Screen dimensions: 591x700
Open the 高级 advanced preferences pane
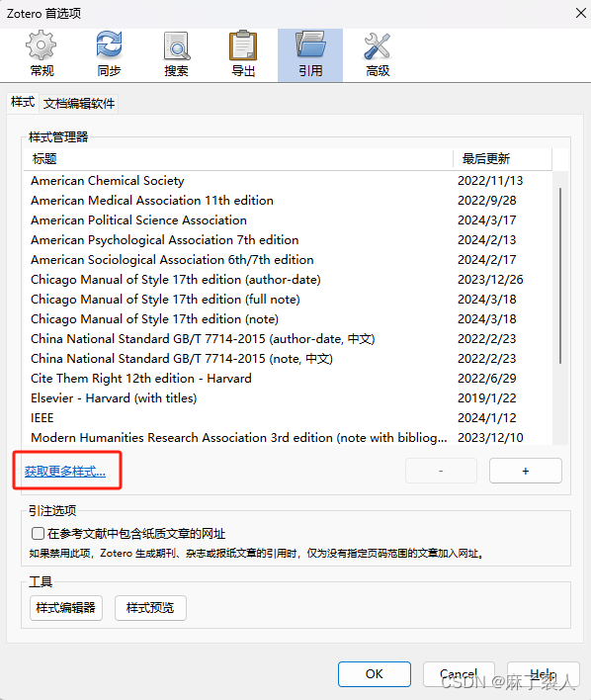pyautogui.click(x=378, y=54)
